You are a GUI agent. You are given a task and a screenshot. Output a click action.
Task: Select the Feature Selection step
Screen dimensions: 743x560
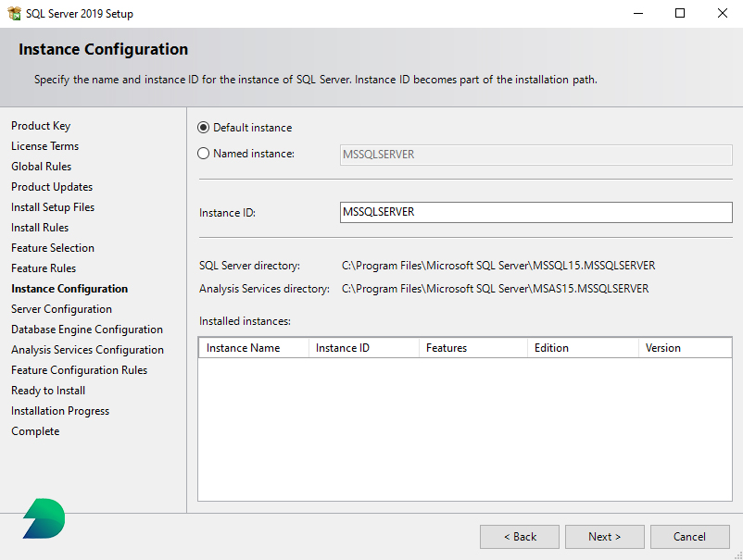click(x=53, y=247)
